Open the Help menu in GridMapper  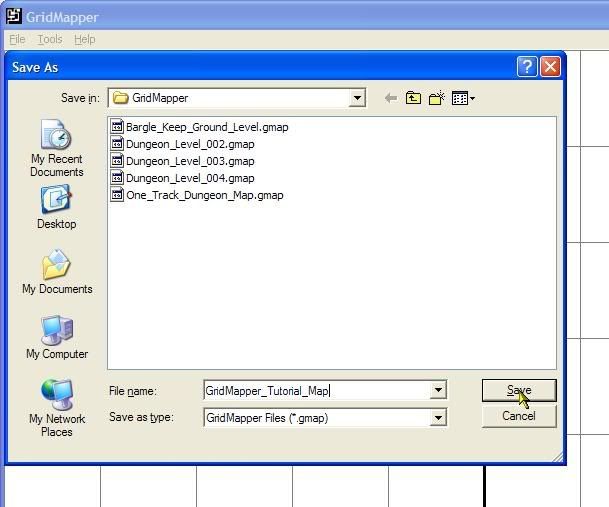click(85, 39)
